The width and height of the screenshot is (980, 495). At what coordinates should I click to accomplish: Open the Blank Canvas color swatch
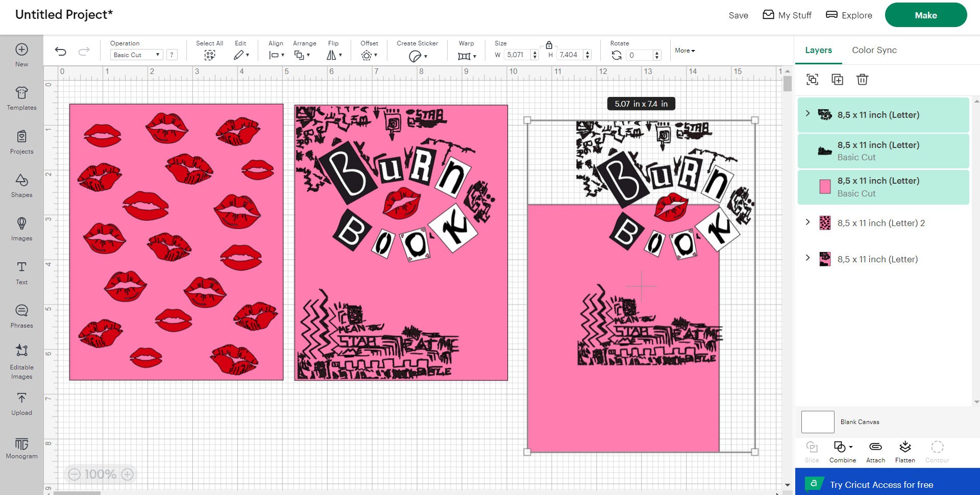pos(817,422)
